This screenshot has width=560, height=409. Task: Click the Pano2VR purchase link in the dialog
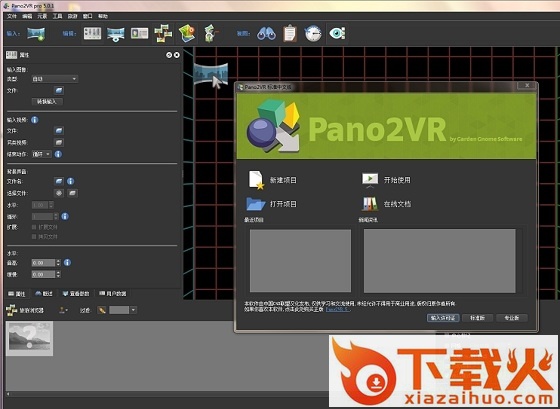pyautogui.click(x=338, y=309)
